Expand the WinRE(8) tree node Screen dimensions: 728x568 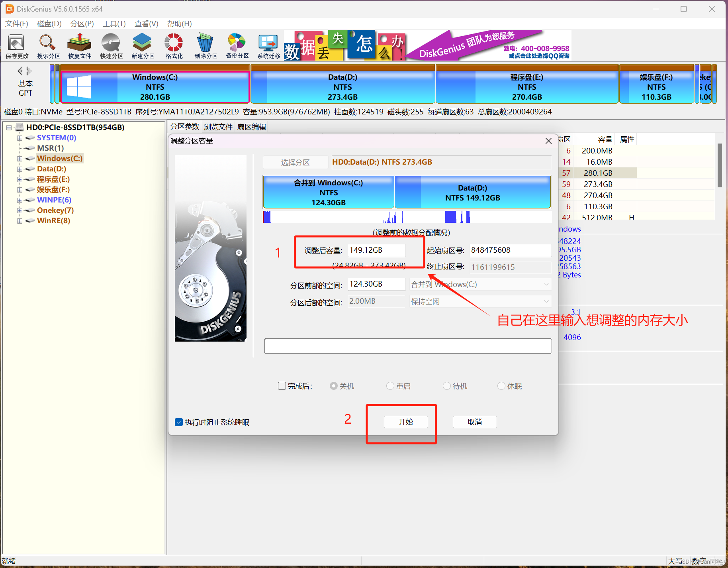click(20, 221)
